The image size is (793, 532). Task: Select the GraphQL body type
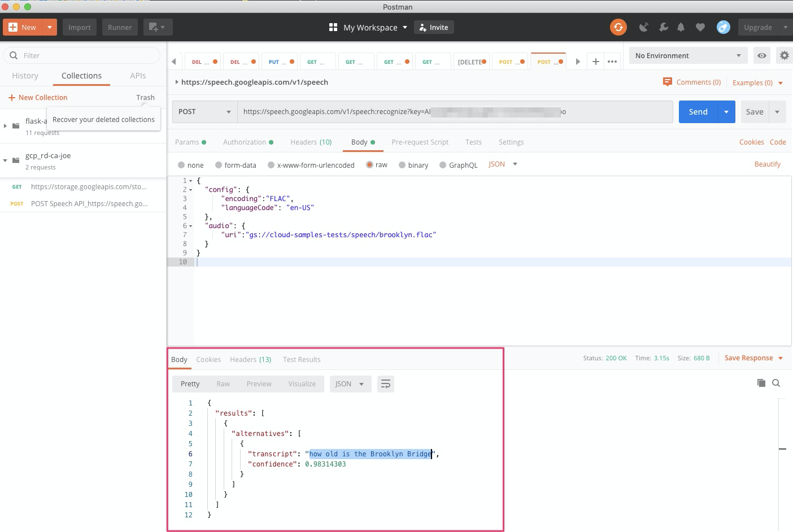(443, 165)
